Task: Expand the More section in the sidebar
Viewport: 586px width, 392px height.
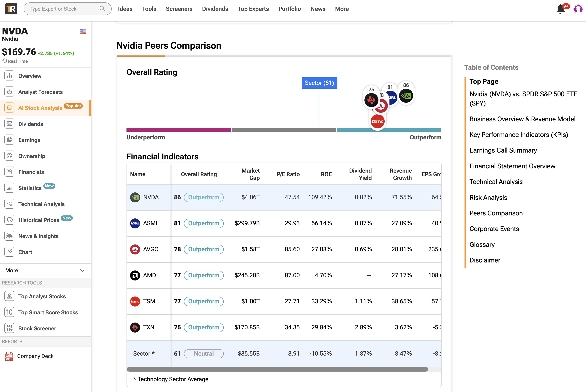Action: (x=82, y=270)
